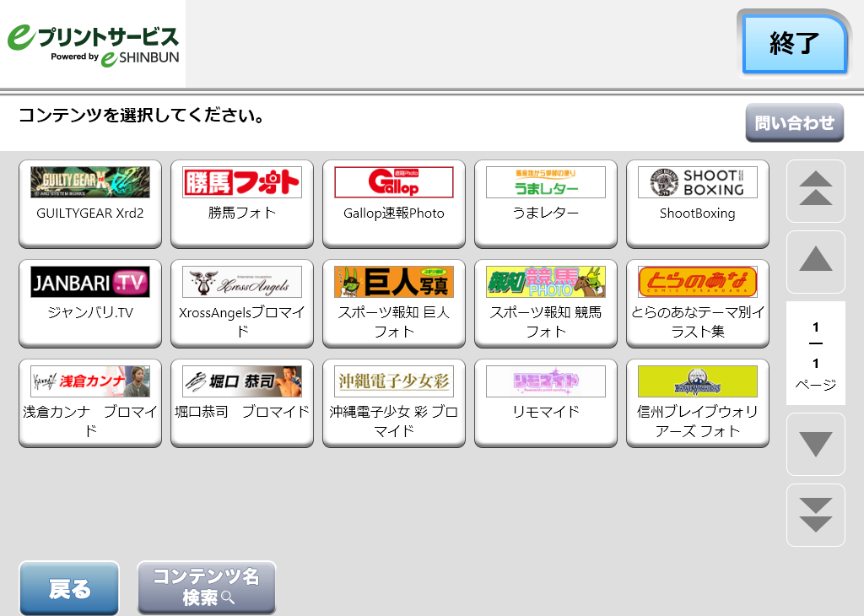Image resolution: width=864 pixels, height=616 pixels.
Task: Click the 終了 exit button
Action: click(x=794, y=44)
